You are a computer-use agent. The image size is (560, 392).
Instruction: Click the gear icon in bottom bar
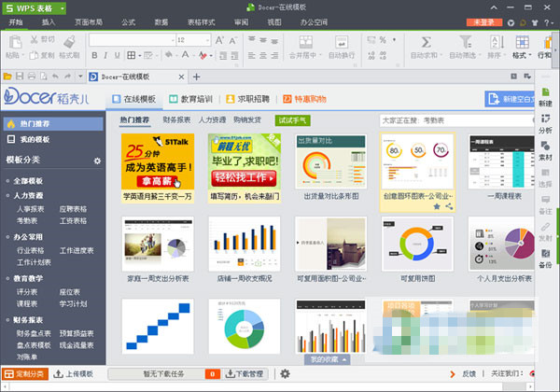coord(285,374)
